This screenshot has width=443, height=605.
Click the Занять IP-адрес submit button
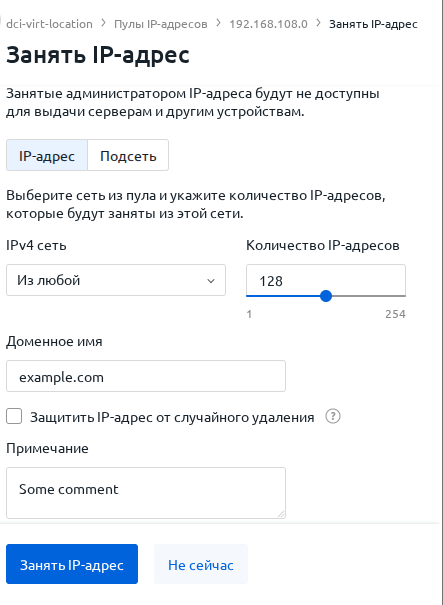pos(72,564)
